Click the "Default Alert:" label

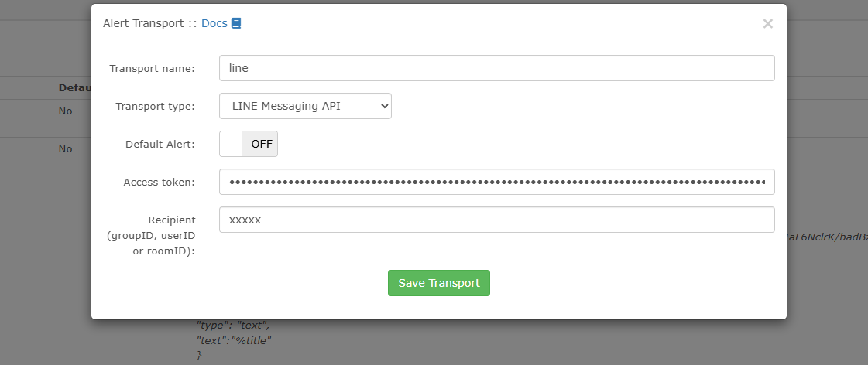tap(160, 144)
